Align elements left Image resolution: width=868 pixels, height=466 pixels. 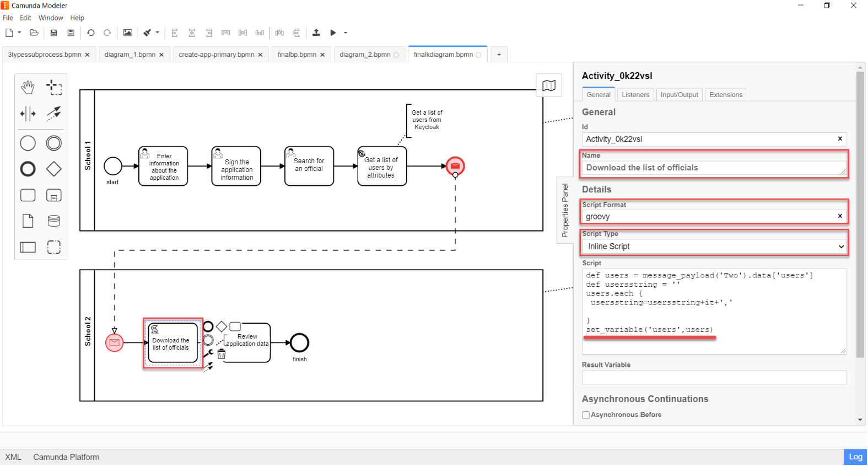175,33
